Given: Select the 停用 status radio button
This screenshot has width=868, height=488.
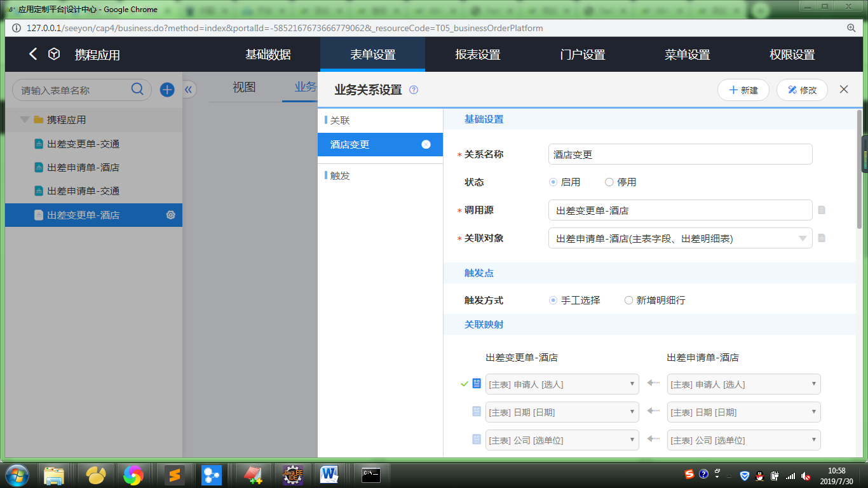Looking at the screenshot, I should point(609,182).
